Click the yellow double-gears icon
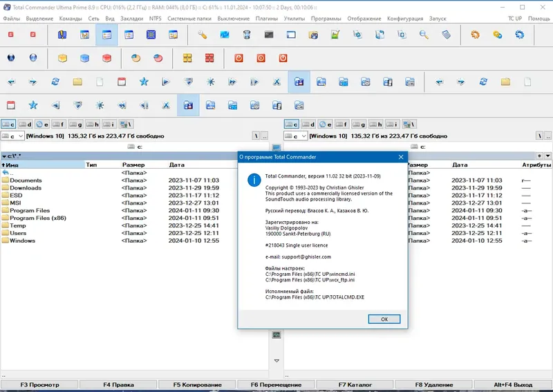The height and width of the screenshot is (392, 553). click(x=497, y=35)
